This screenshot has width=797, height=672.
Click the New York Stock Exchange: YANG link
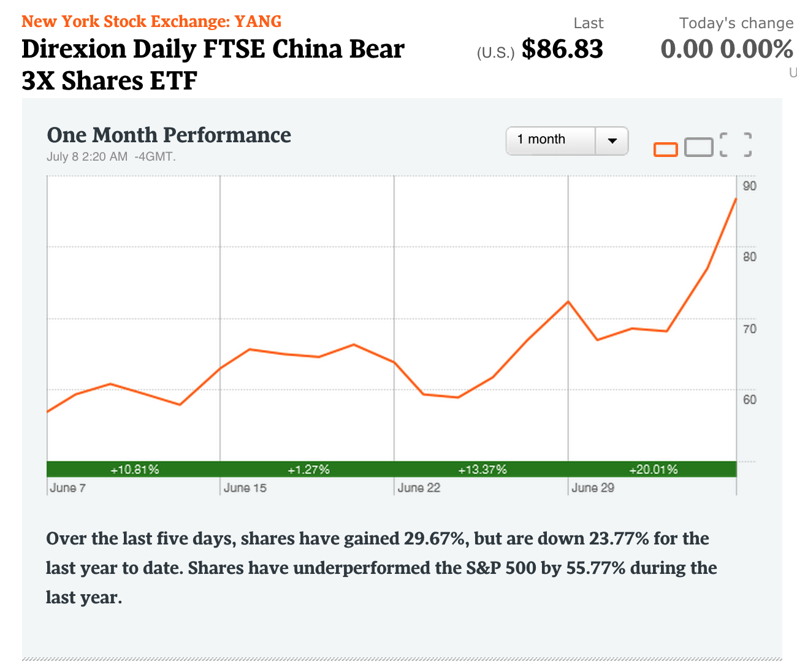pos(151,21)
